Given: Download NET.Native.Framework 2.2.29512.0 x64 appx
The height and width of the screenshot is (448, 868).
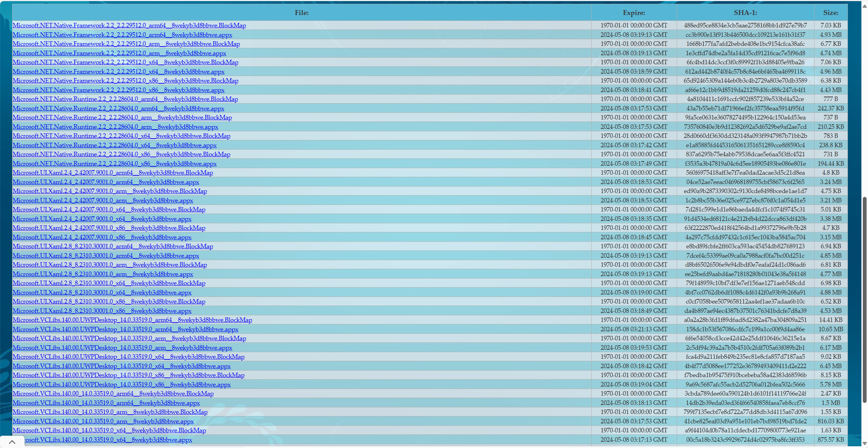Looking at the screenshot, I should (118, 72).
